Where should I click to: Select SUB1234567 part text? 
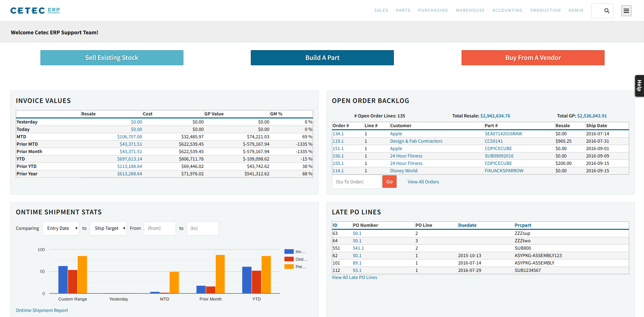[x=528, y=270]
